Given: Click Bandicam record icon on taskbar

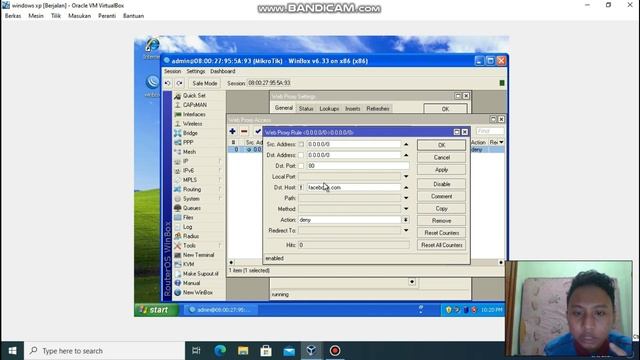Looking at the screenshot, I should [x=335, y=351].
